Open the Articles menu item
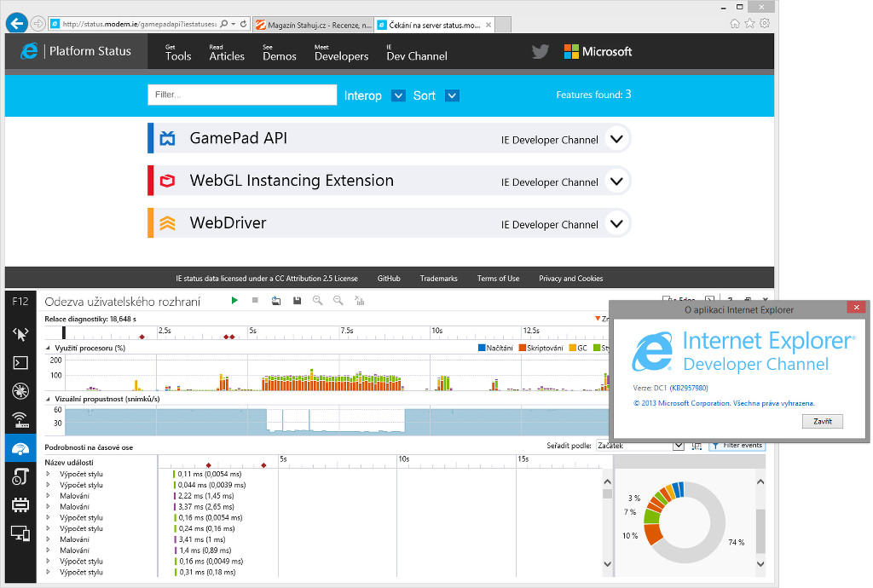This screenshot has height=588, width=873. [227, 53]
